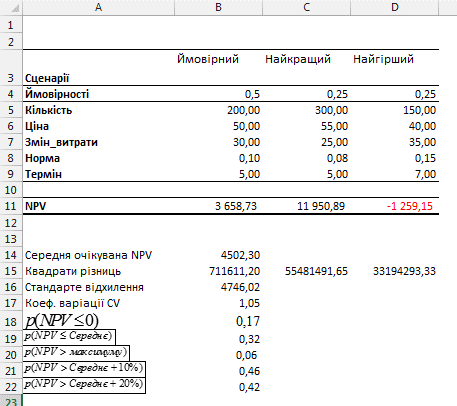Click squared difference 55481491,65
457x406 pixels.
coord(316,271)
